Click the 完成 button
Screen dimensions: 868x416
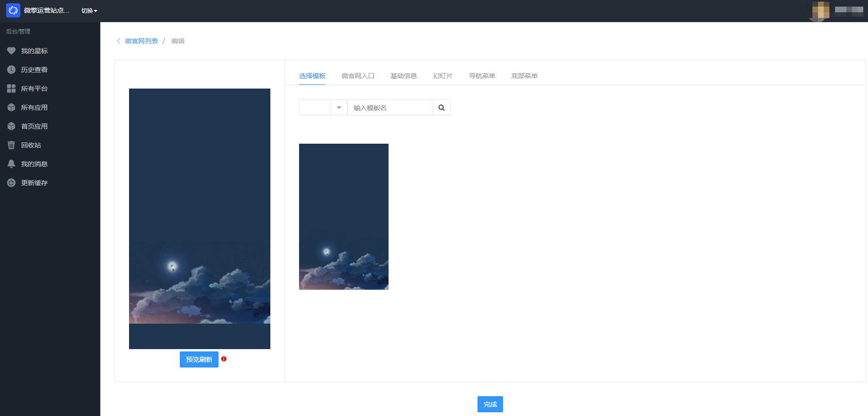[490, 404]
